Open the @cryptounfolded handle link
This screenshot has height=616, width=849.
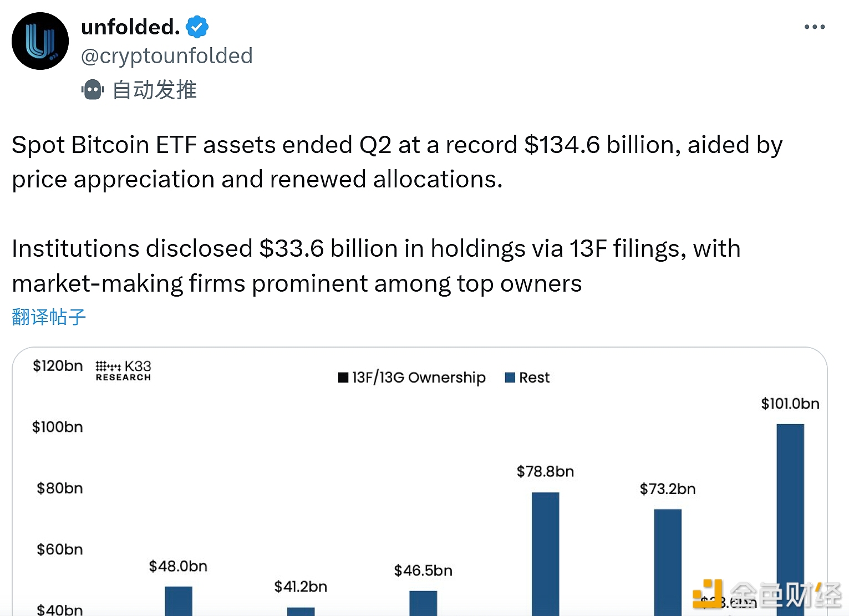(x=167, y=56)
